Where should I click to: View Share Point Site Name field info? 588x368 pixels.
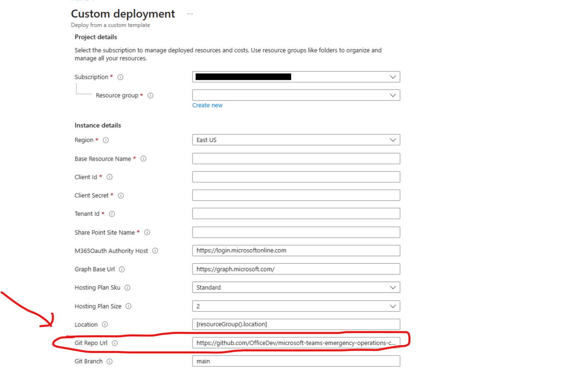[x=147, y=232]
